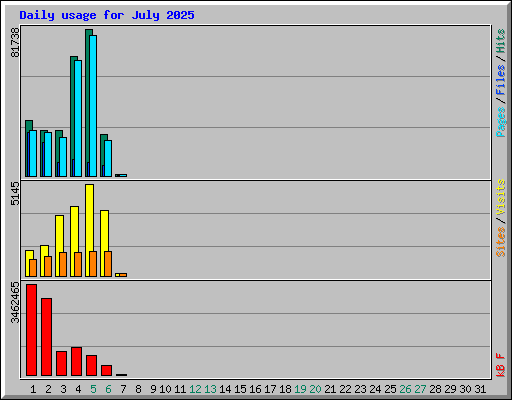Screen dimensions: 512x400
Task: Click the red 'KB F' legend label
Action: pos(501,365)
